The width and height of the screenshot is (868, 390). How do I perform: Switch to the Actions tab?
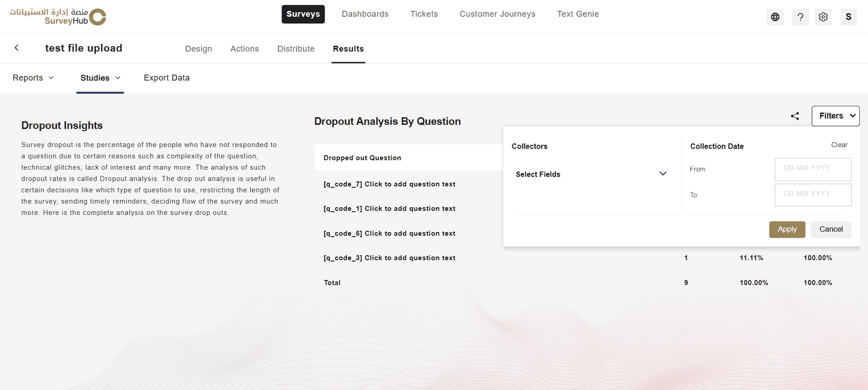click(245, 49)
